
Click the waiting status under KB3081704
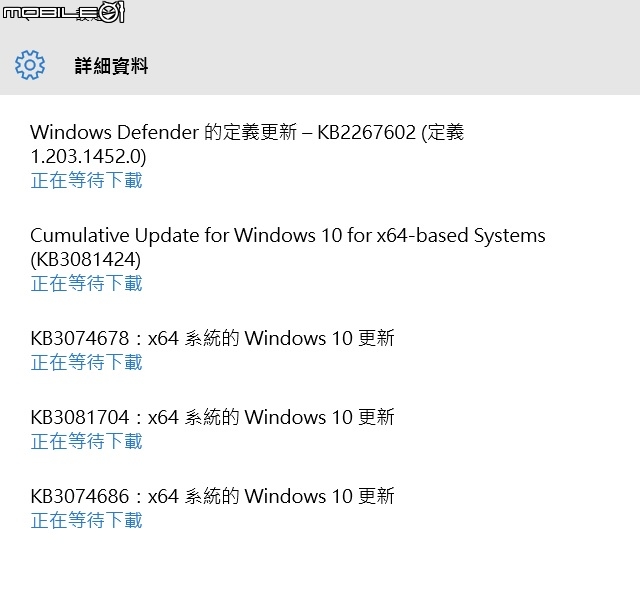[87, 441]
